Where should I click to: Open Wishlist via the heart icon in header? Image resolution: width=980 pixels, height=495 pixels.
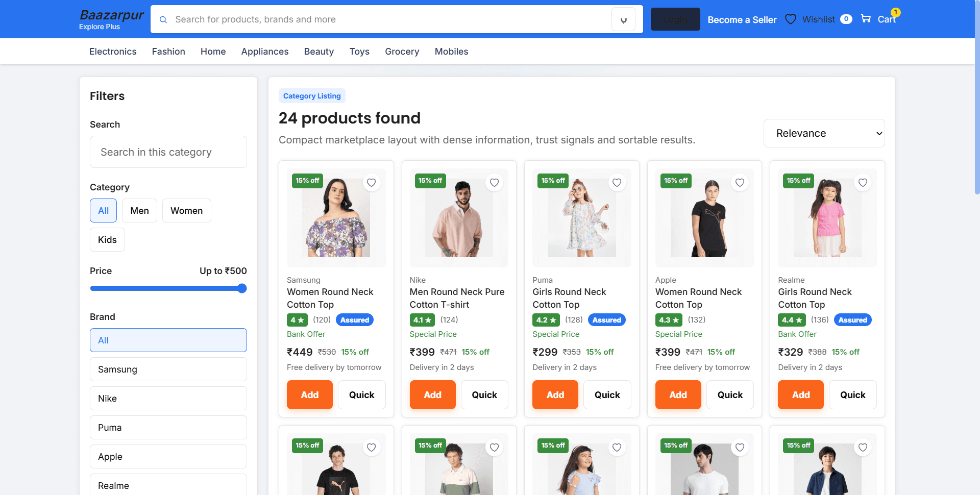point(791,19)
